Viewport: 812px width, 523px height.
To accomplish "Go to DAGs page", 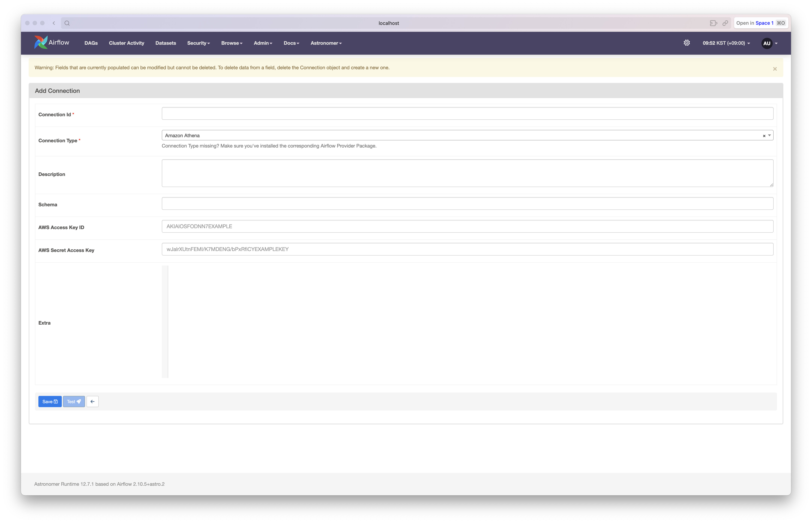I will pos(91,43).
